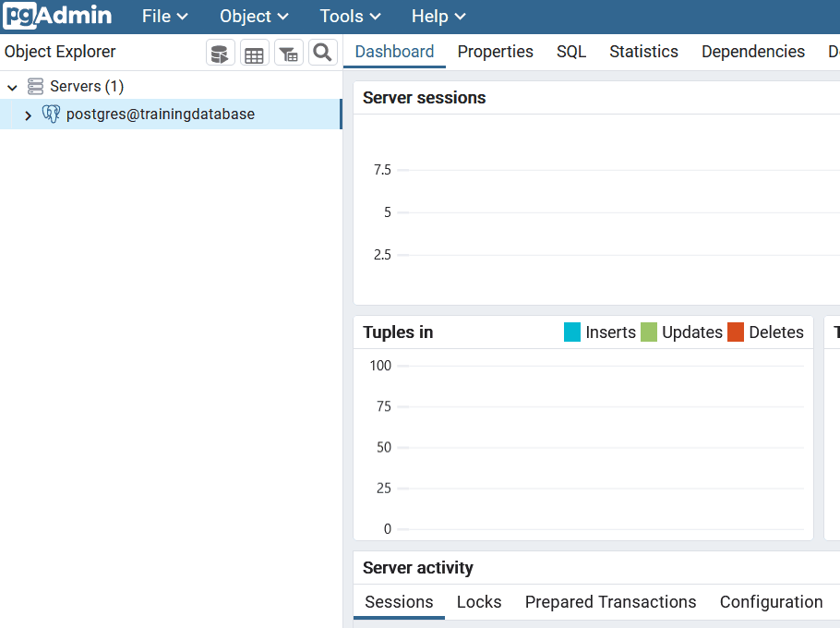Click the red Deletes color swatch
The height and width of the screenshot is (628, 840).
click(736, 332)
